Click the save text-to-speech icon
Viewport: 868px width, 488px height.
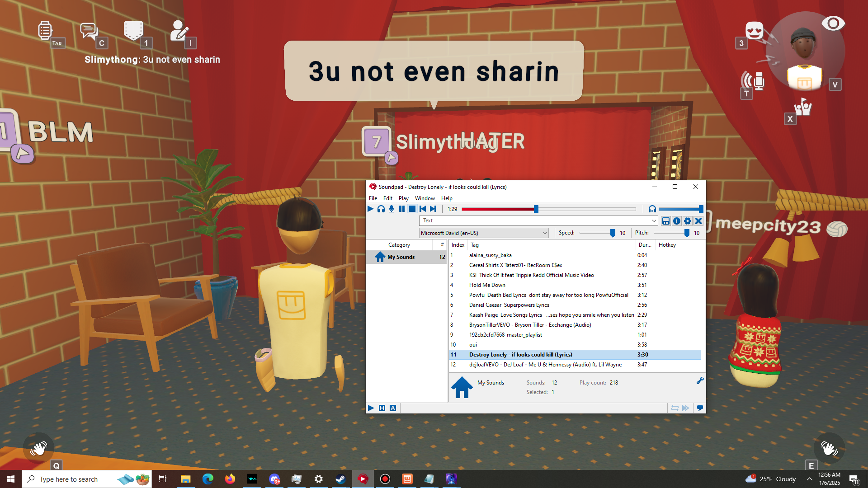click(665, 221)
